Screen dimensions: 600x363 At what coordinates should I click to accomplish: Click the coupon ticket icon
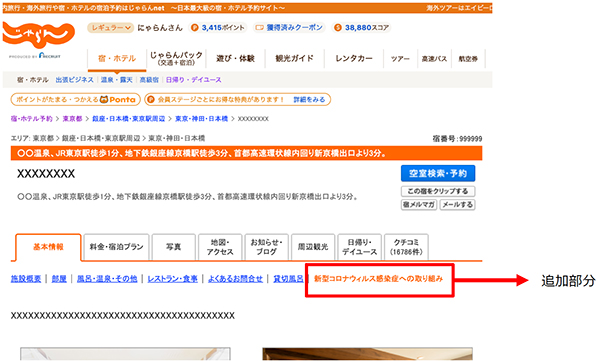[260, 28]
